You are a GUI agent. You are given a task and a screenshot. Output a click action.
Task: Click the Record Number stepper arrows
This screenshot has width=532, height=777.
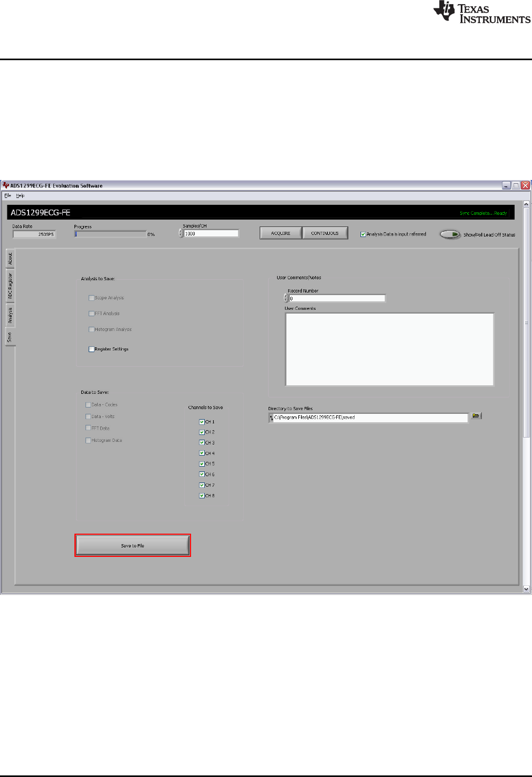[286, 298]
